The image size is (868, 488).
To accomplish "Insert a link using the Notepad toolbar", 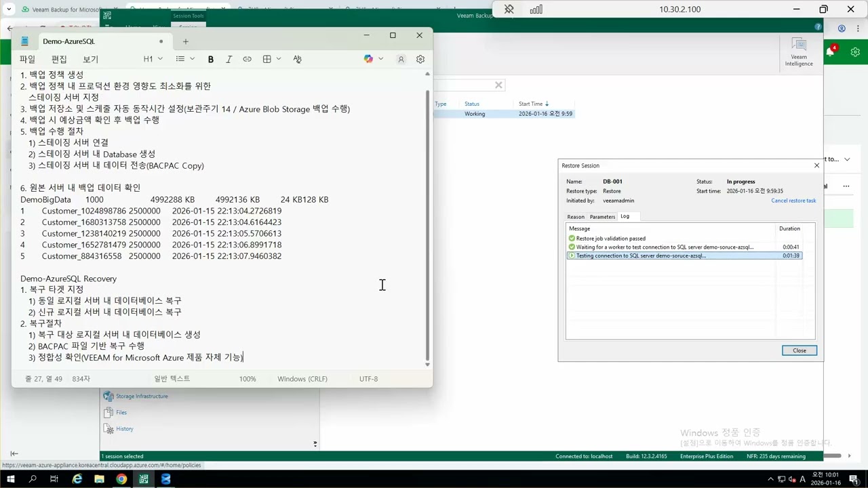I will tap(247, 59).
